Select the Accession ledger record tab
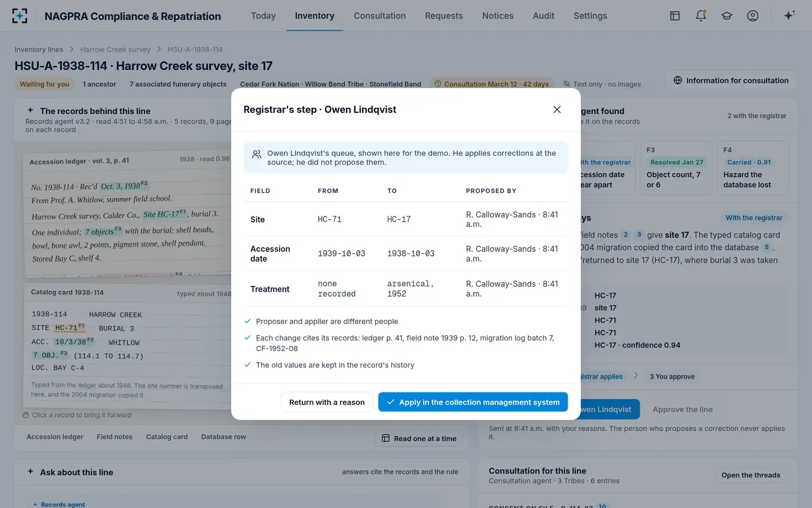The height and width of the screenshot is (508, 812). (x=55, y=437)
